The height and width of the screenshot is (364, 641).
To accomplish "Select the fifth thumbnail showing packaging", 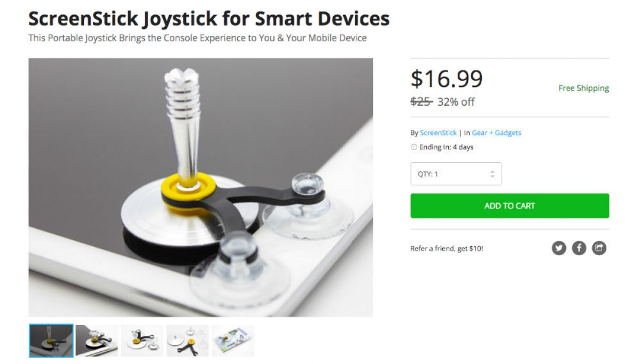I will coord(233,341).
